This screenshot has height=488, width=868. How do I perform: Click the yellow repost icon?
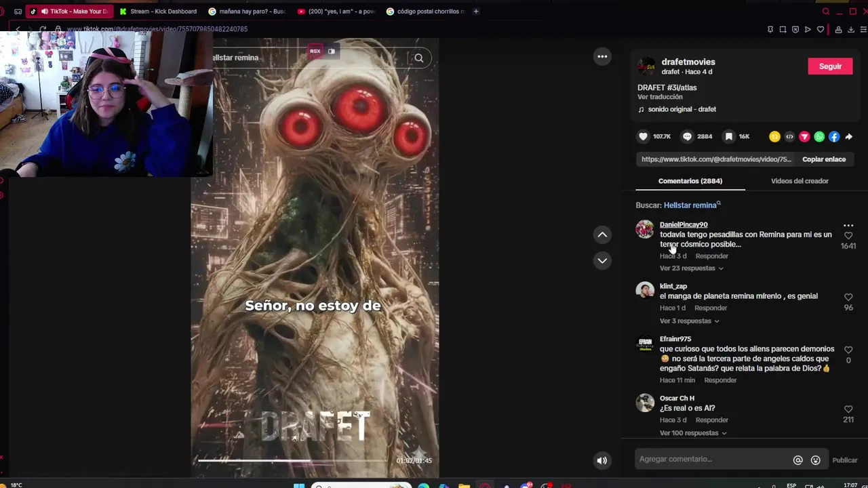(774, 136)
